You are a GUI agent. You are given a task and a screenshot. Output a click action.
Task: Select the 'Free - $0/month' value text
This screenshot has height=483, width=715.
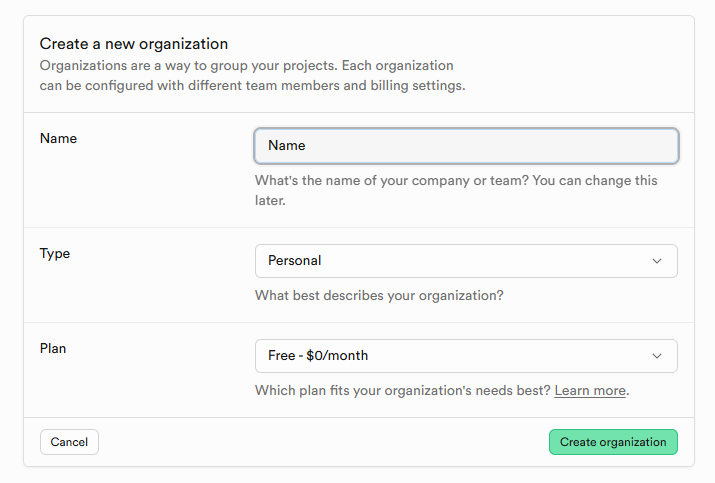pos(318,356)
